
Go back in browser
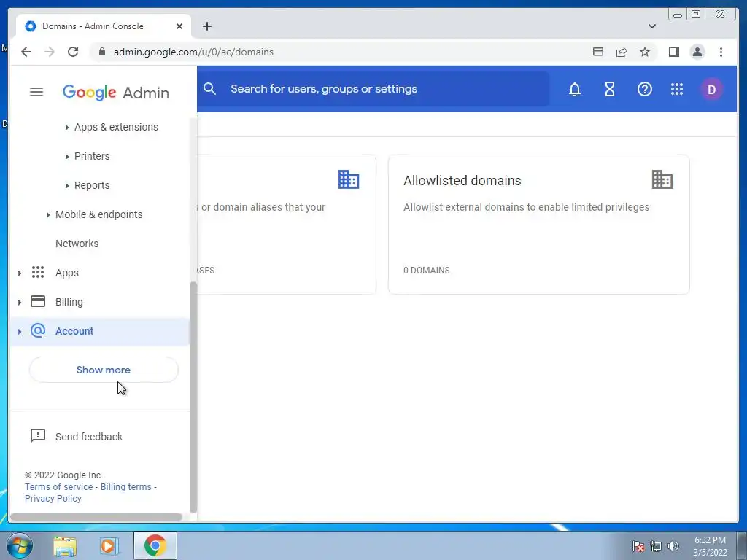pos(26,52)
